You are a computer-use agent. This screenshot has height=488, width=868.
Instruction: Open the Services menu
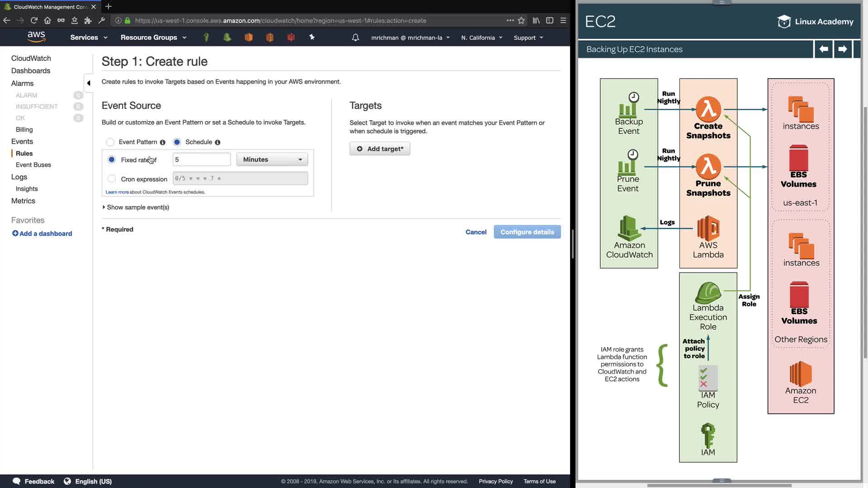point(89,38)
